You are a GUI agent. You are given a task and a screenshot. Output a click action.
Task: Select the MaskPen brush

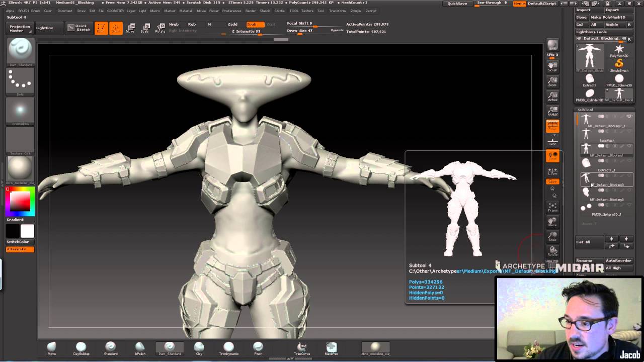pos(331,348)
